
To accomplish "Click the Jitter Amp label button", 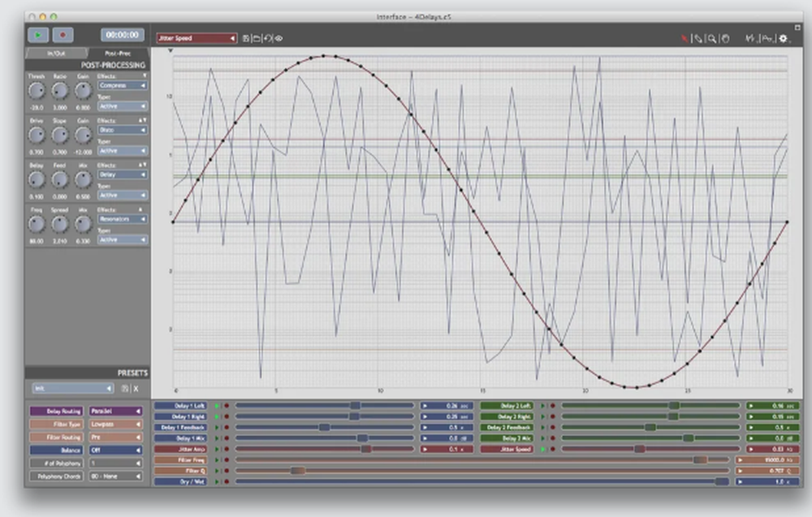I will click(180, 449).
